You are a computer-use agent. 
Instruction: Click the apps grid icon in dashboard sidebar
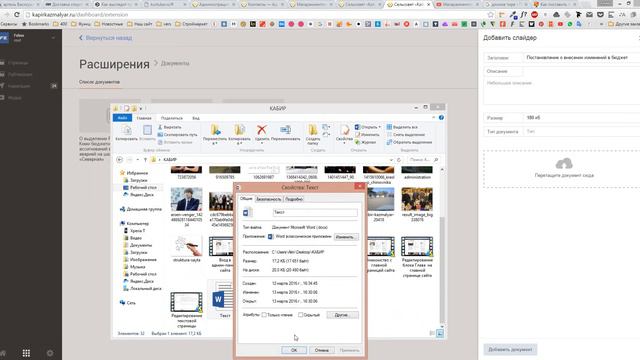26,353
